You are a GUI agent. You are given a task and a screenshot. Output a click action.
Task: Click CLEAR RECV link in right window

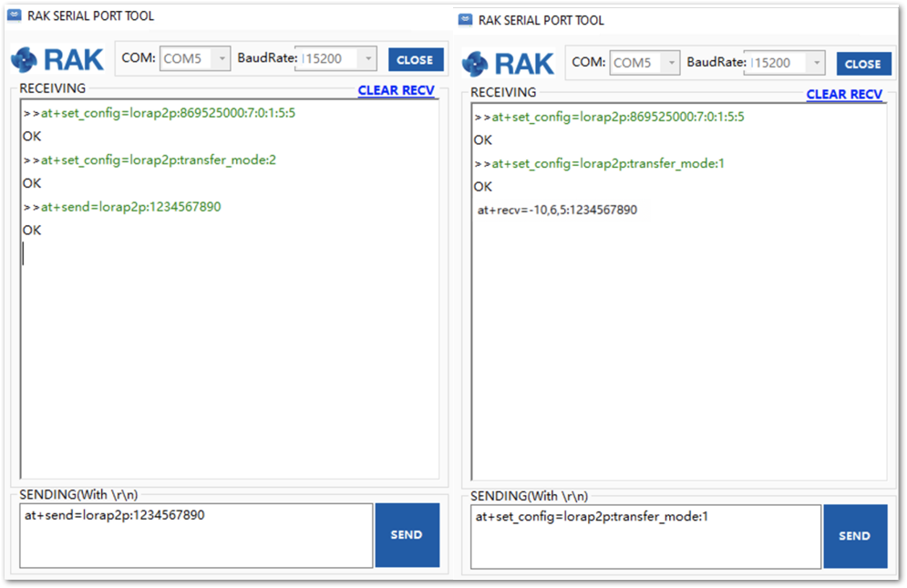click(844, 94)
